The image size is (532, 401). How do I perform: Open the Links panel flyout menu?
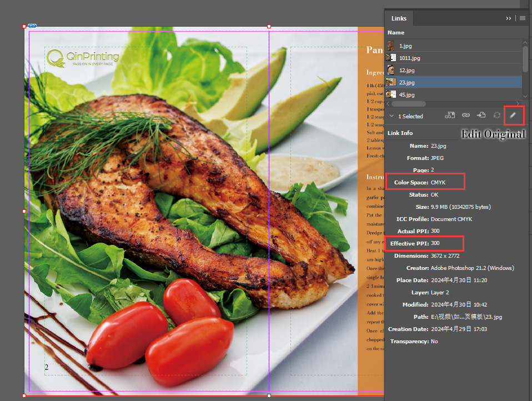pos(523,18)
